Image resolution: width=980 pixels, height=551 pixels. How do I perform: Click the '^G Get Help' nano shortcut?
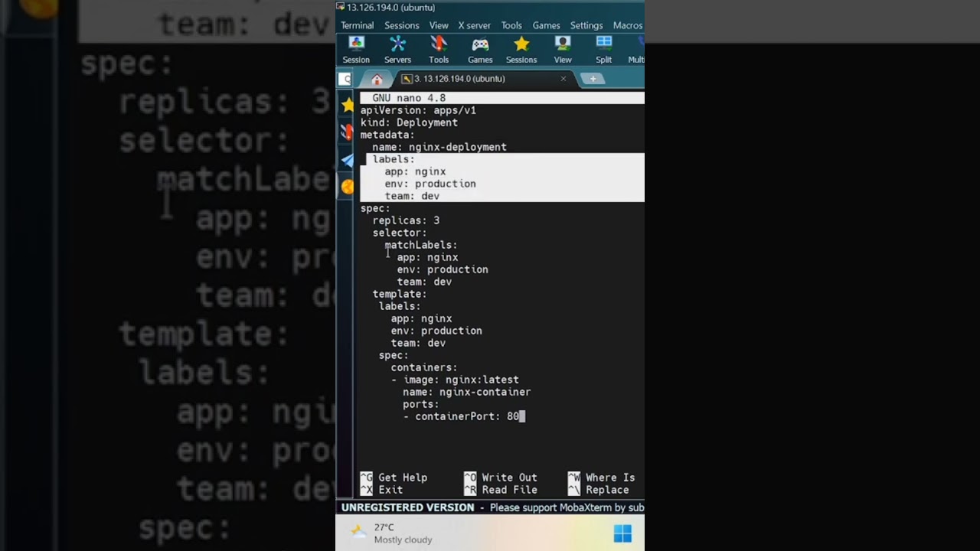click(394, 478)
